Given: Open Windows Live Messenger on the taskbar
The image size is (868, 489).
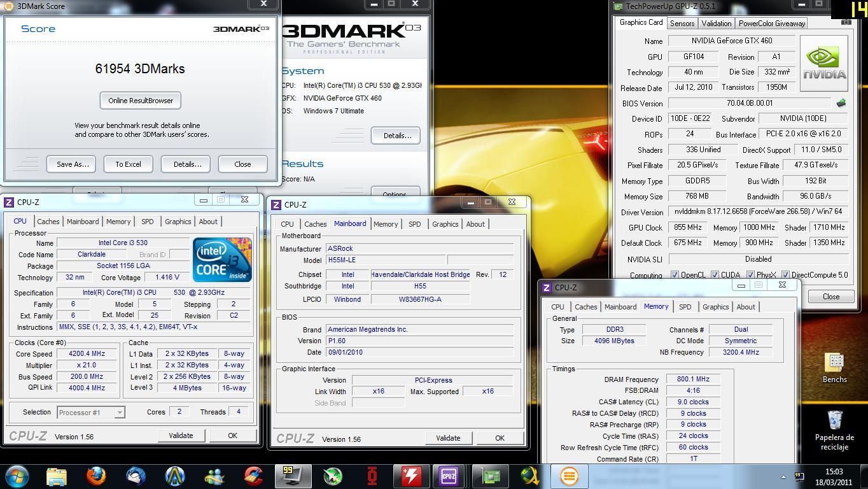Looking at the screenshot, I should click(x=214, y=476).
